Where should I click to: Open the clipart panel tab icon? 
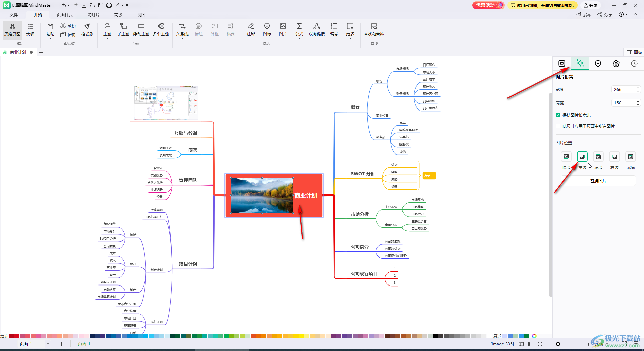(x=616, y=63)
